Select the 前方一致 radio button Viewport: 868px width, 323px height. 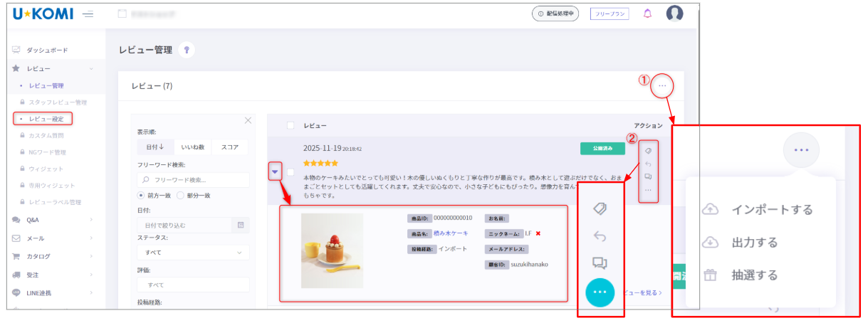pyautogui.click(x=141, y=195)
